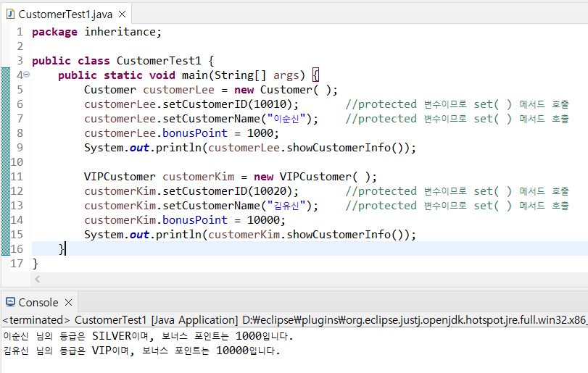Image resolution: width=588 pixels, height=373 pixels.
Task: Close the Console view
Action: [68, 302]
